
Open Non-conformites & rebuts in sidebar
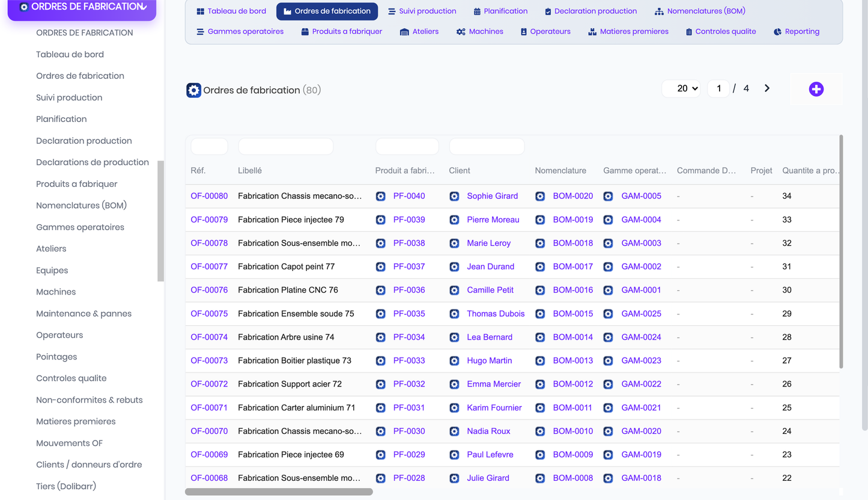pos(90,400)
